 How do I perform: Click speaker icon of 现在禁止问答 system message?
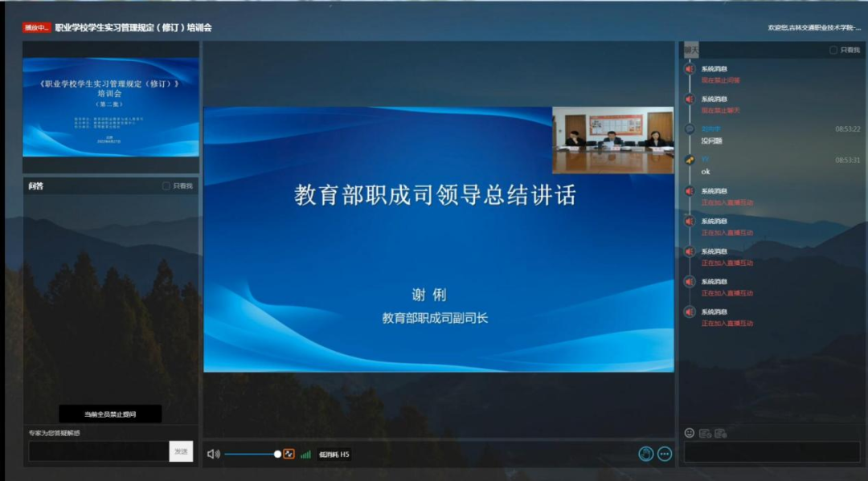[x=690, y=69]
